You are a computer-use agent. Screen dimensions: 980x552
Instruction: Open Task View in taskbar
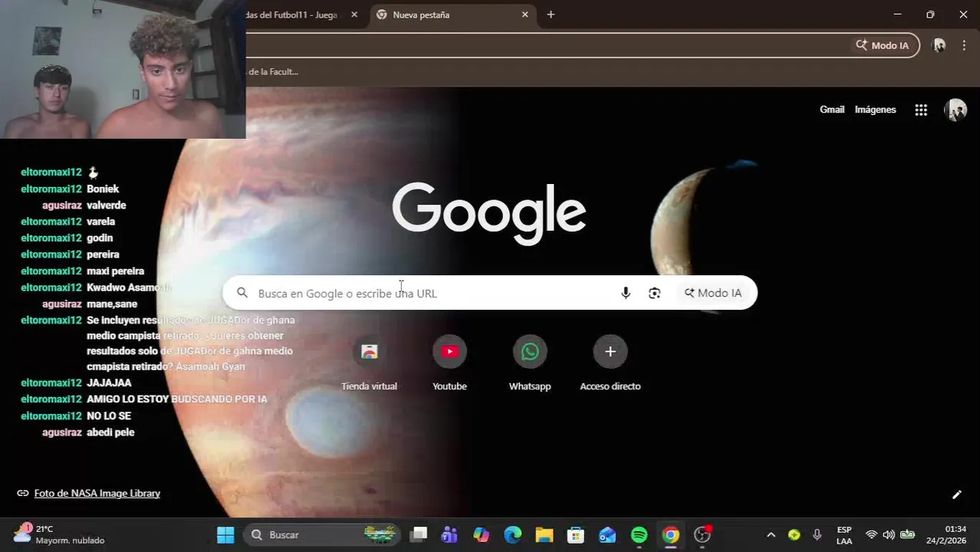point(418,534)
